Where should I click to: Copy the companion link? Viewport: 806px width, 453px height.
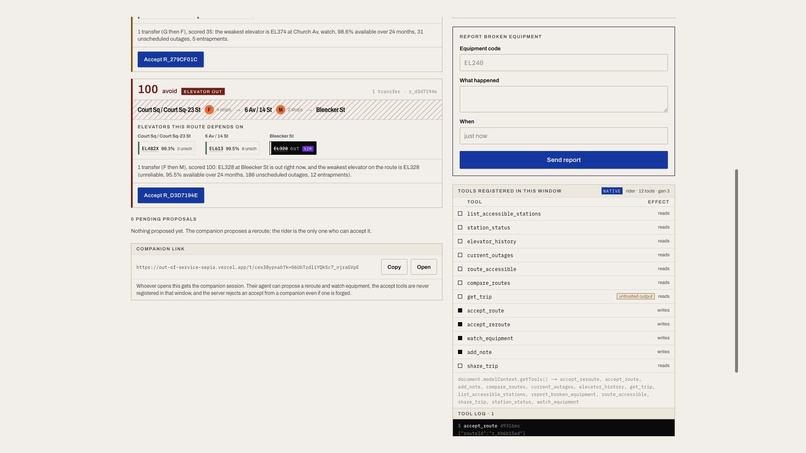tap(394, 267)
